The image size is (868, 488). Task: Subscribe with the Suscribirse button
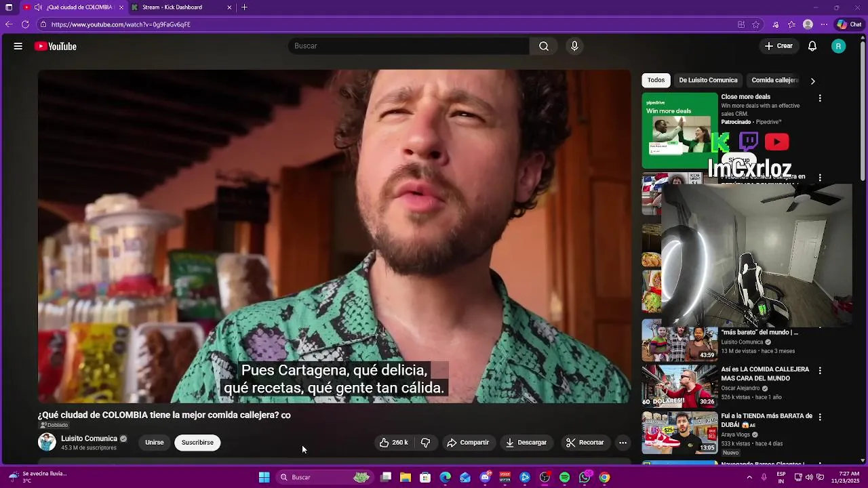point(197,443)
